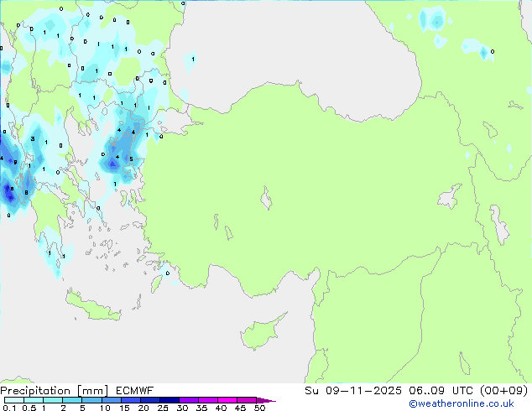Select the 2–5 mm legend color swatch
532x411 pixels.
coord(72,400)
